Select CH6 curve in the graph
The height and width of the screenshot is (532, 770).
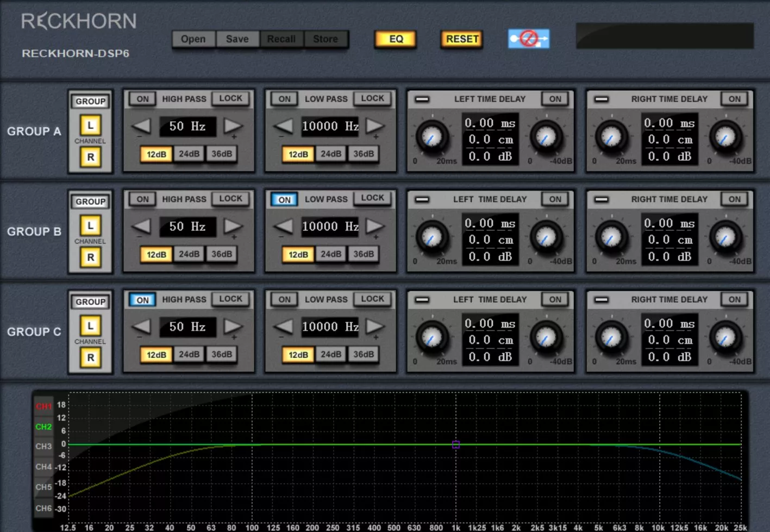[43, 509]
